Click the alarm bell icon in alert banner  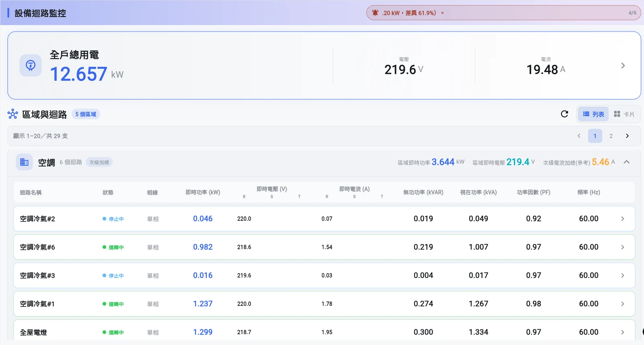375,13
